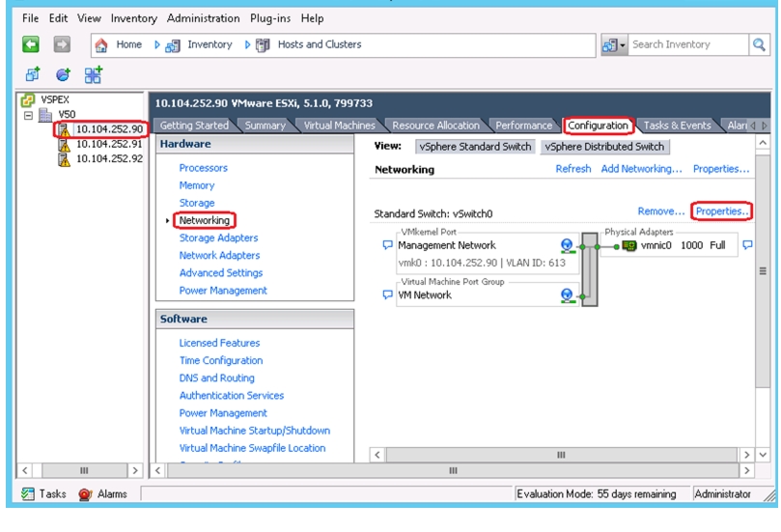Click Add Networking link
The height and width of the screenshot is (532, 781).
pos(642,169)
